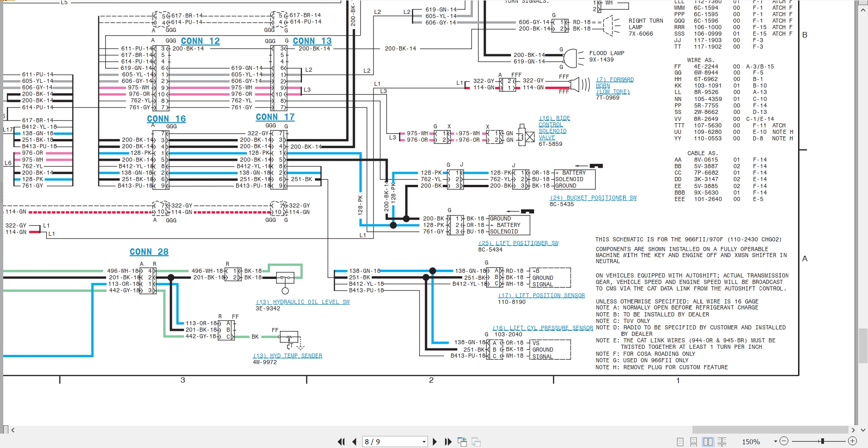Click NOTE F: For COSA roading only
This screenshot has width=868, height=448.
(646, 354)
